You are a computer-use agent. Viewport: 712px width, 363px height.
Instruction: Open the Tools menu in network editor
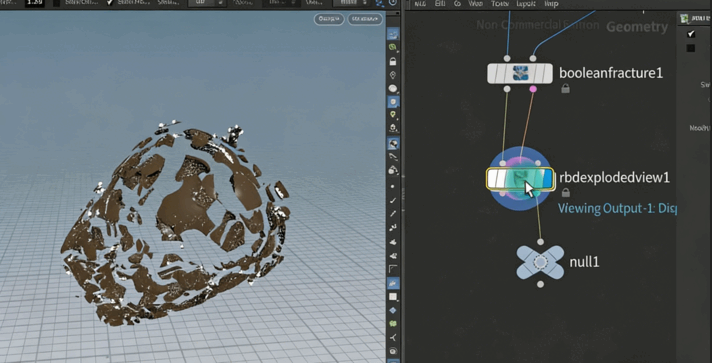coord(499,4)
